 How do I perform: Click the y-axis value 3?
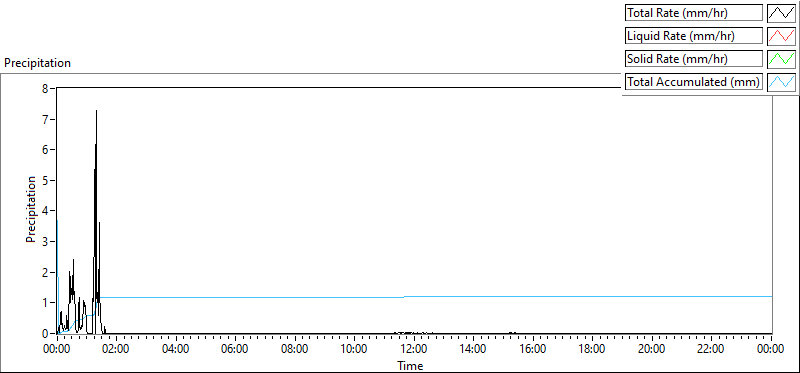coord(45,241)
